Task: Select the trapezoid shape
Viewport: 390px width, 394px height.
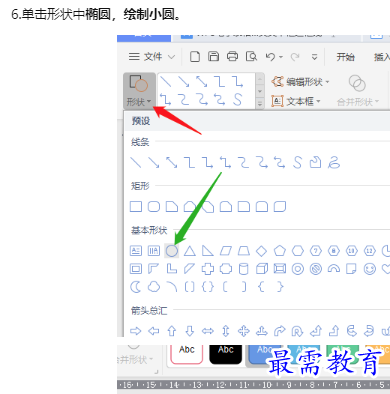Action: (244, 251)
